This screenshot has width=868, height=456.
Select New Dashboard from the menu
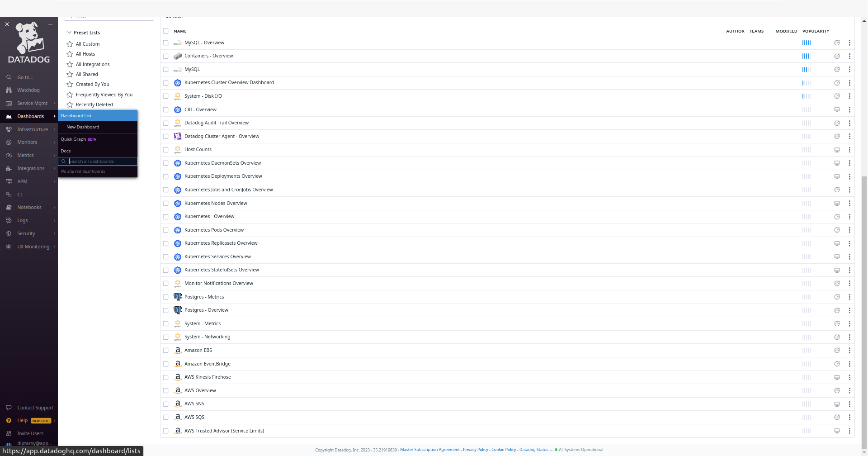click(x=82, y=127)
